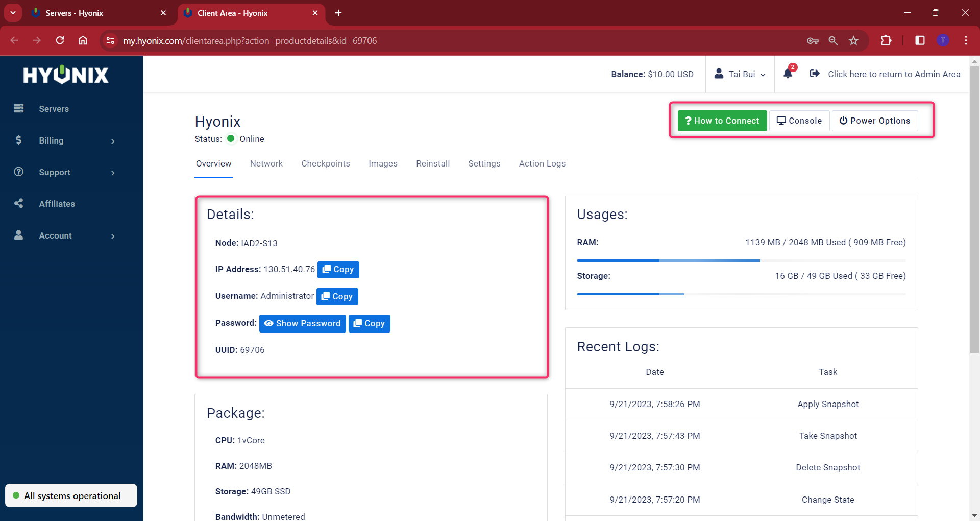
Task: Expand the Account sidebar chevron
Action: pos(113,235)
